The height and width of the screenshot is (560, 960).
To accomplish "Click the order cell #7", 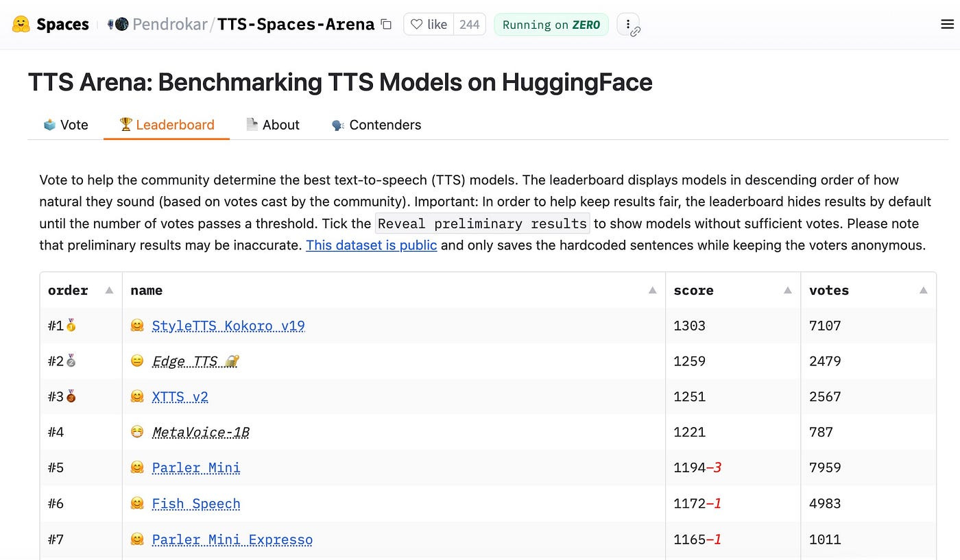I will 81,539.
